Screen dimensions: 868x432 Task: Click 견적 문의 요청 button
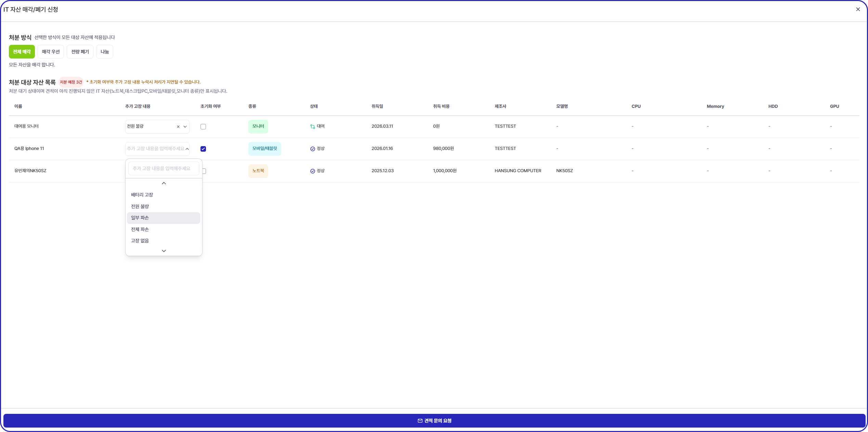[434, 421]
